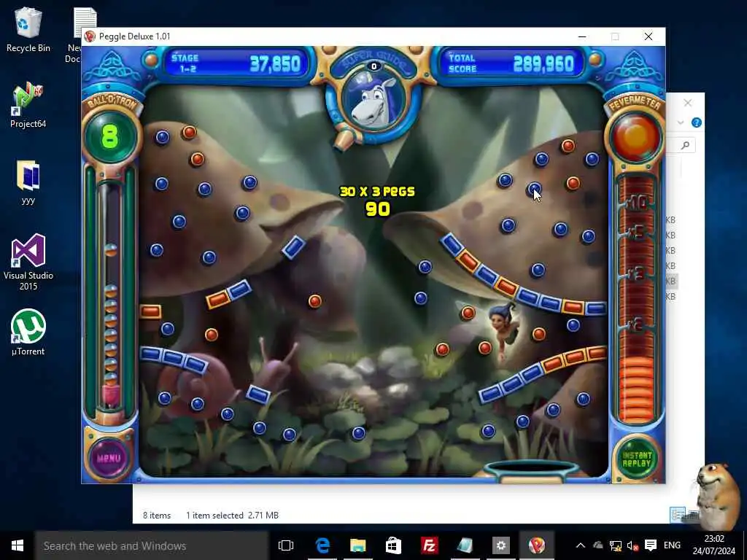Click the Windows Start button
This screenshot has width=747, height=560.
(x=18, y=545)
